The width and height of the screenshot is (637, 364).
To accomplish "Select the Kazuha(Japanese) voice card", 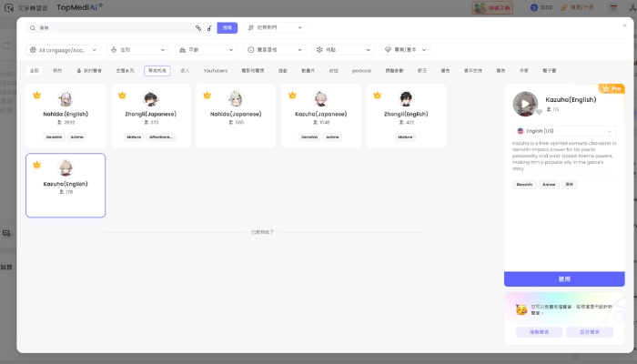I will pos(321,116).
